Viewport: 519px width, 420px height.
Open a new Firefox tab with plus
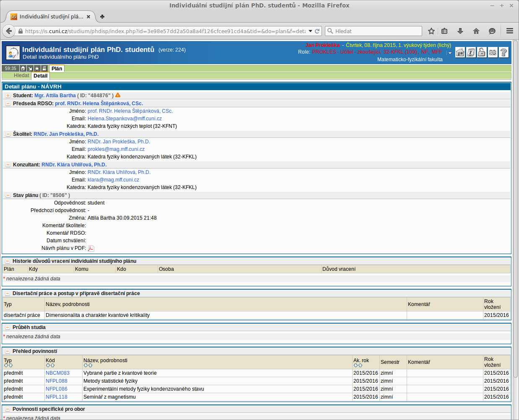[x=102, y=17]
